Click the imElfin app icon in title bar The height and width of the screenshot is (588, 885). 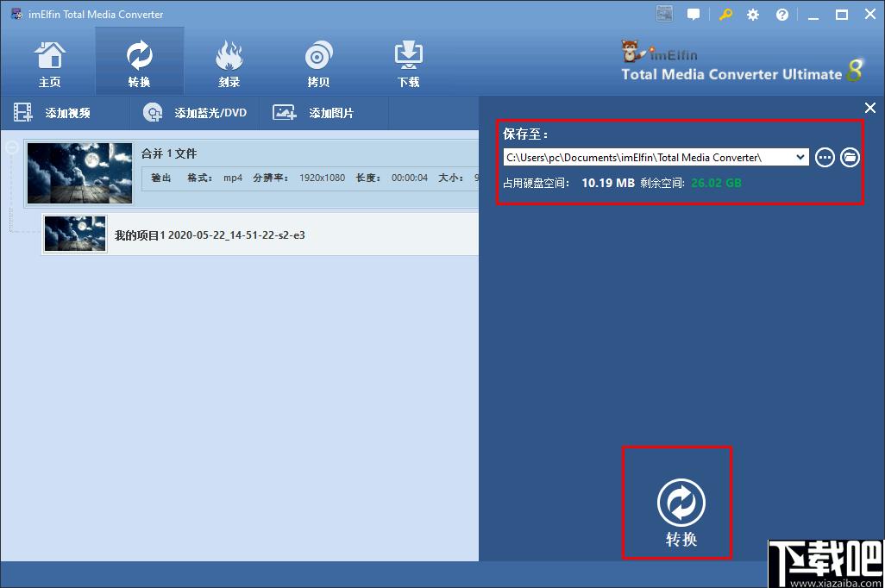coord(17,14)
